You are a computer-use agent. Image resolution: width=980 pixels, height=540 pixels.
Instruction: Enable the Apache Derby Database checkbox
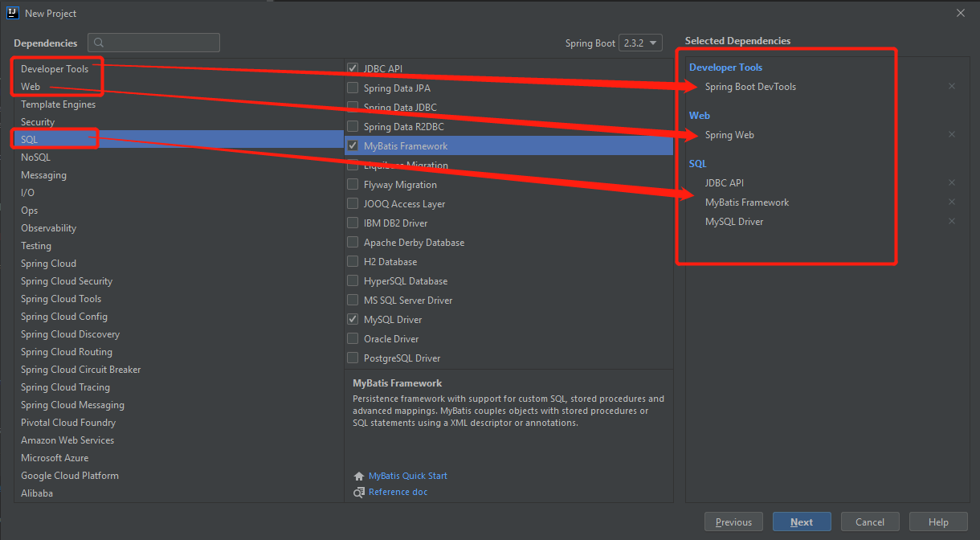(353, 242)
